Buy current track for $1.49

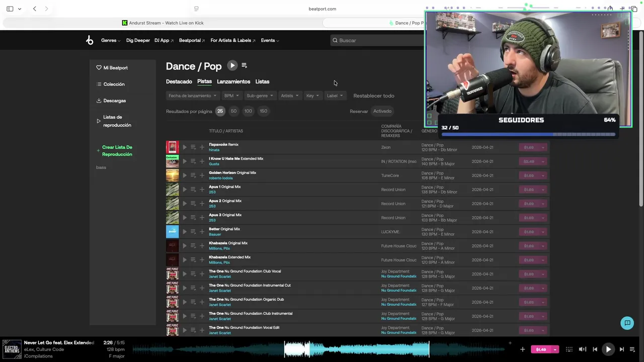tap(541, 349)
